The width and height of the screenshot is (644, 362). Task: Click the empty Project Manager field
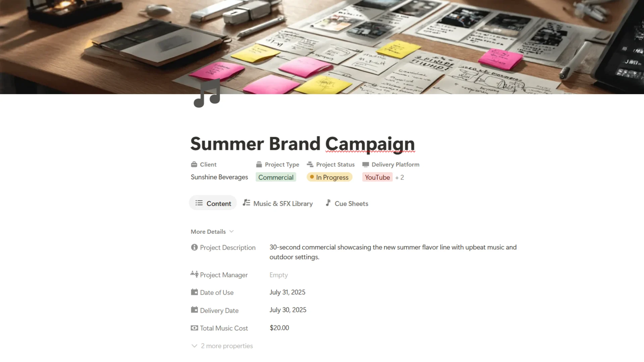coord(279,275)
